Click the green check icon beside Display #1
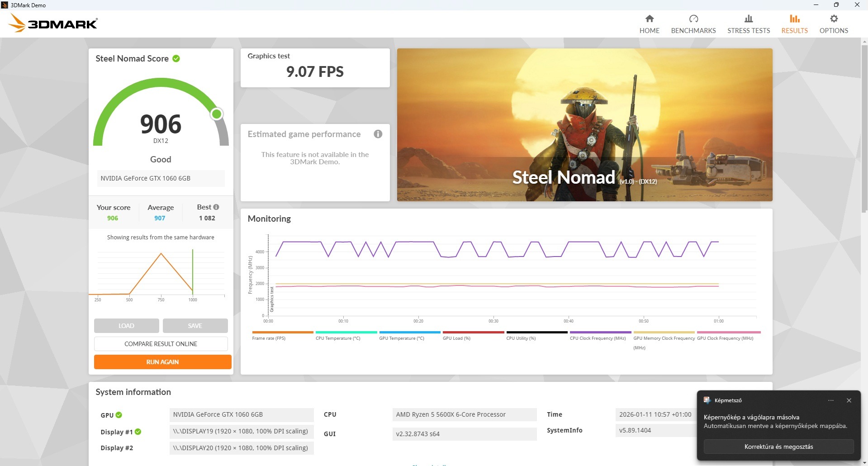This screenshot has height=466, width=868. point(138,432)
